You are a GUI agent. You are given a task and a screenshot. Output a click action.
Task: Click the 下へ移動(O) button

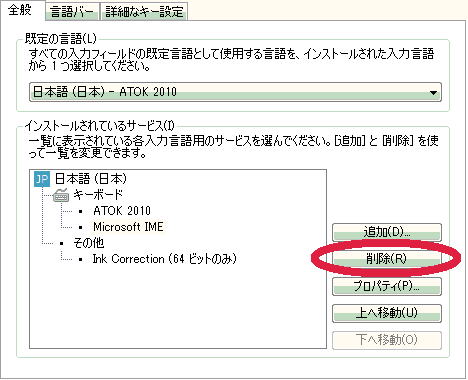(x=387, y=340)
